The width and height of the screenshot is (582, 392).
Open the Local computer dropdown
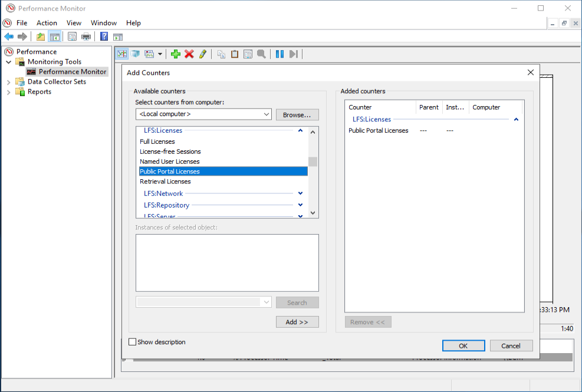click(x=203, y=114)
